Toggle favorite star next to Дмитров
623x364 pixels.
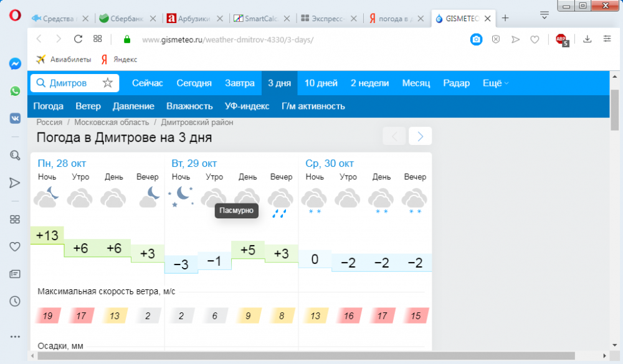click(107, 83)
